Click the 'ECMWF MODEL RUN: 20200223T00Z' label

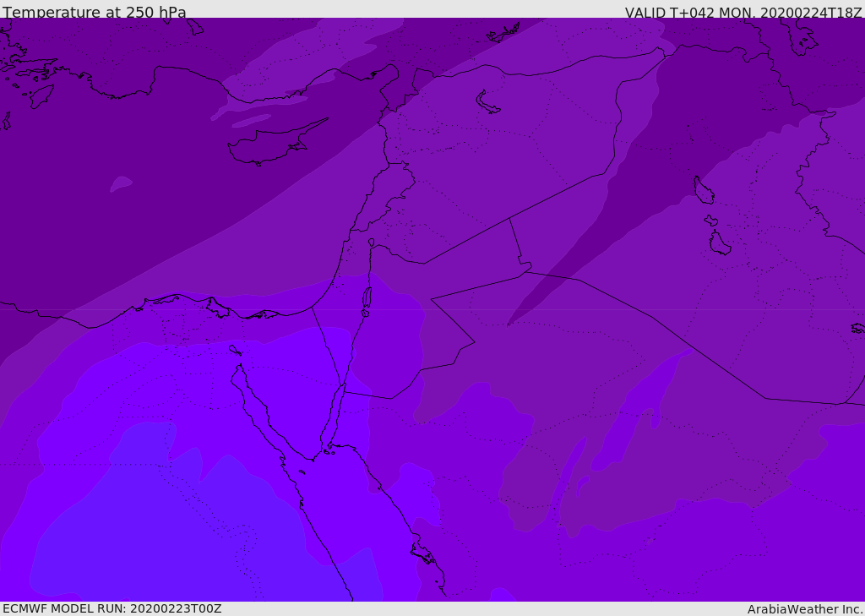click(x=112, y=608)
